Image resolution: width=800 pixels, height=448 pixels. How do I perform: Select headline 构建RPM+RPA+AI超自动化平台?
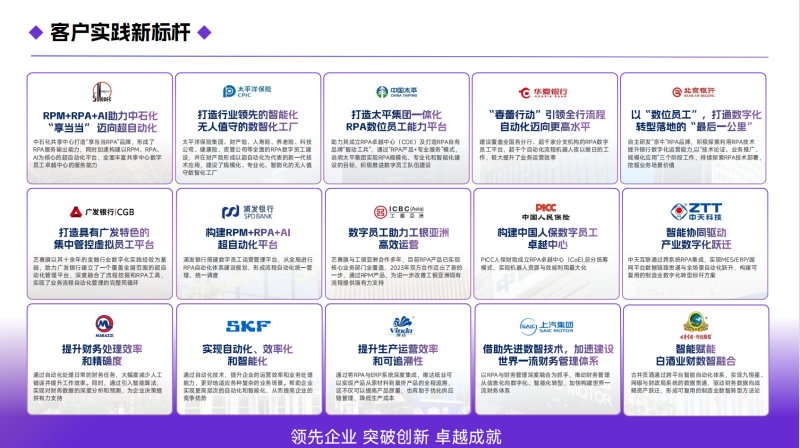pyautogui.click(x=248, y=238)
